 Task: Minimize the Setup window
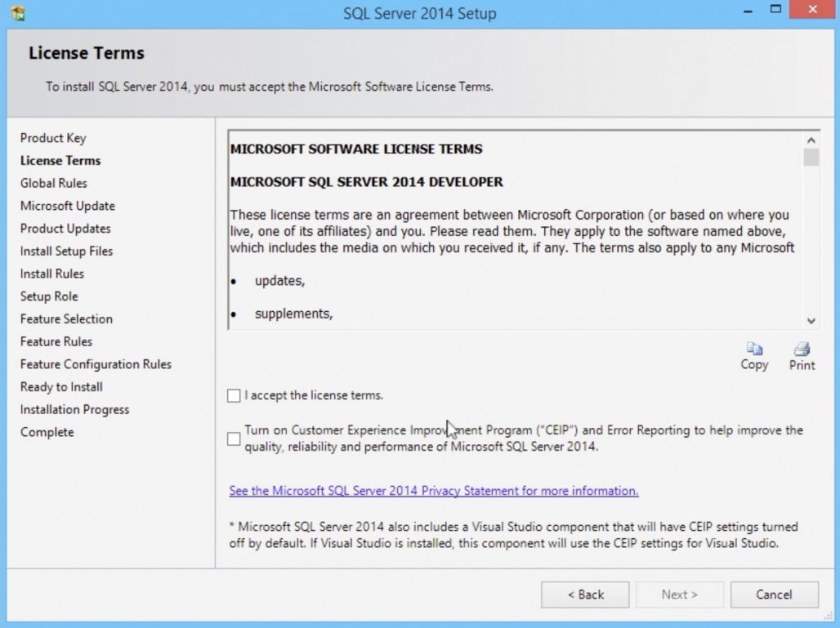(x=748, y=11)
